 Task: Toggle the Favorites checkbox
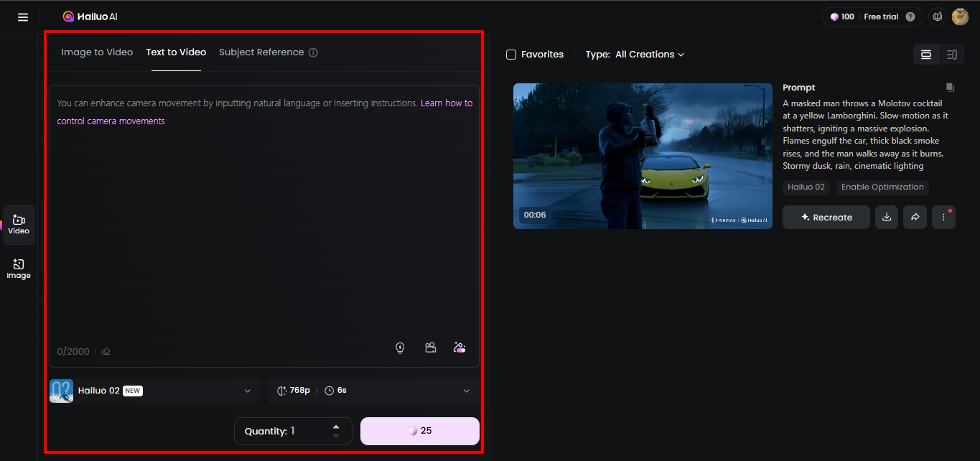pyautogui.click(x=510, y=54)
